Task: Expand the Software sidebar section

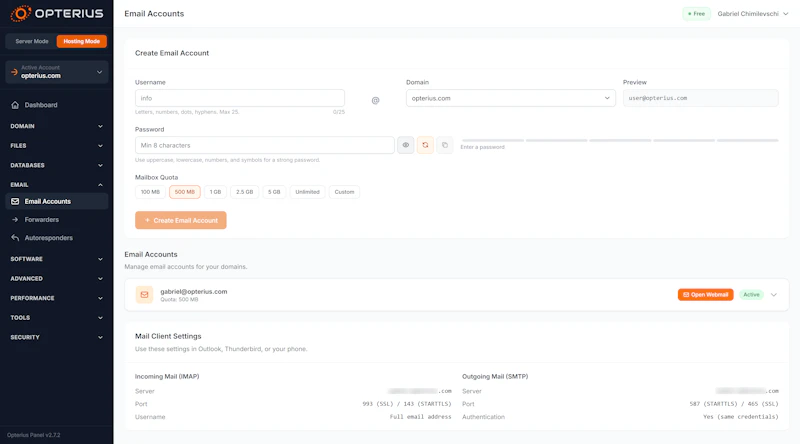Action: [57, 259]
